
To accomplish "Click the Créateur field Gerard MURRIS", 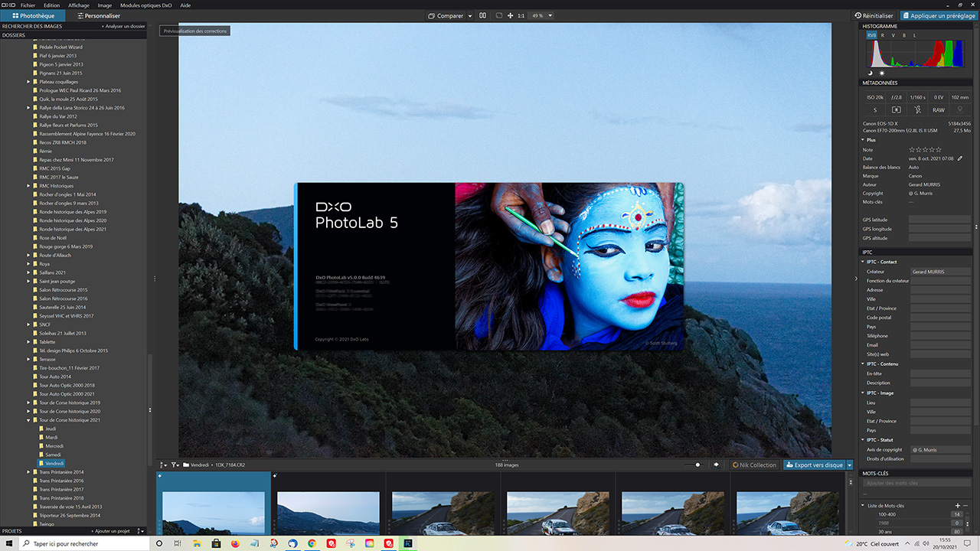I will [940, 272].
